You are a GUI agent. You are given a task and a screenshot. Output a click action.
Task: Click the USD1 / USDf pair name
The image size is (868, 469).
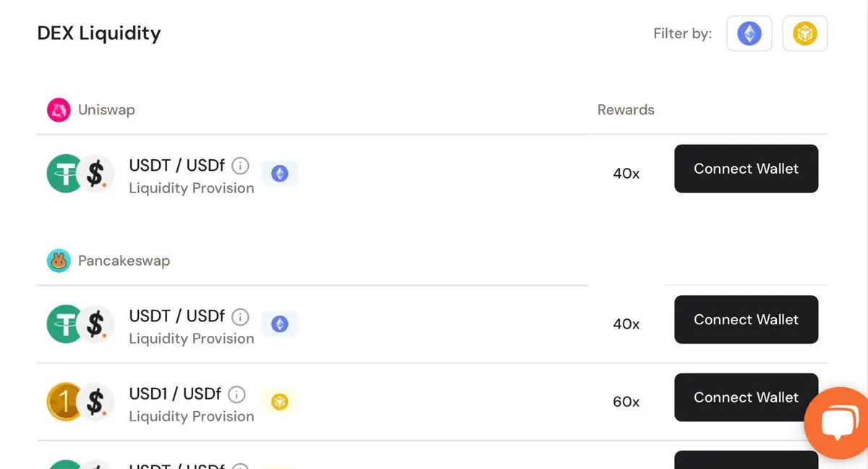[x=175, y=394]
